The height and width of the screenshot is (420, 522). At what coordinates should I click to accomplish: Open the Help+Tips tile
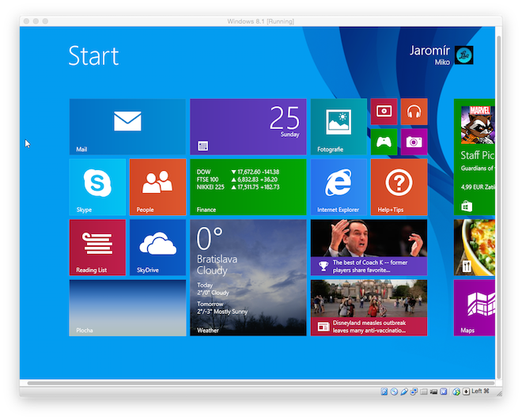[x=399, y=187]
